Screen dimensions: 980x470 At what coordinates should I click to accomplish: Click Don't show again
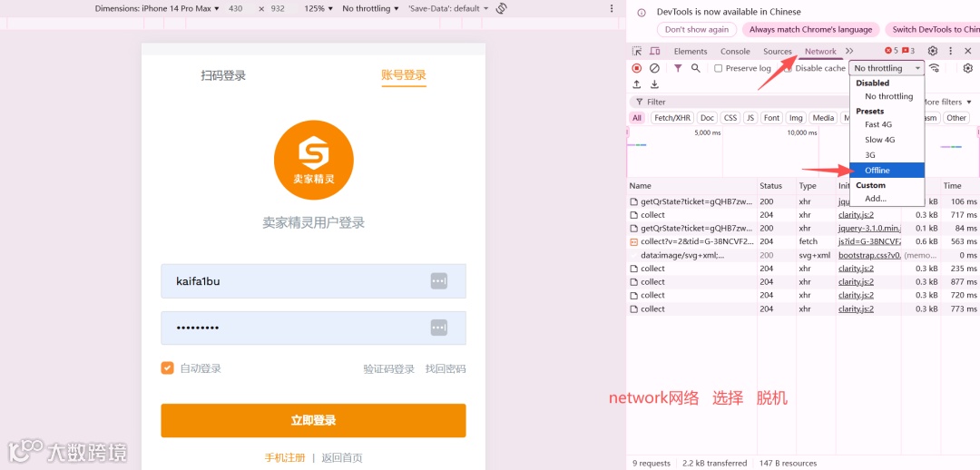696,29
